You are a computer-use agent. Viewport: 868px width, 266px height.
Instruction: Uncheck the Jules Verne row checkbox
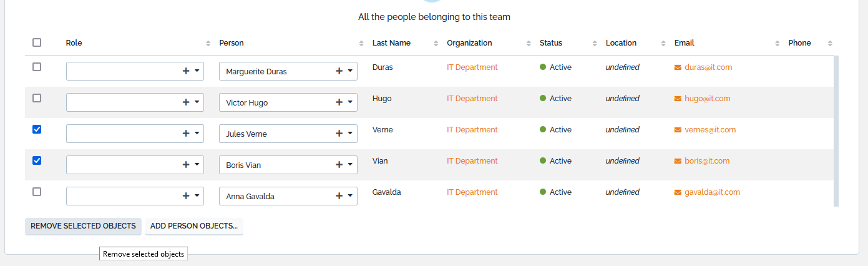[37, 129]
